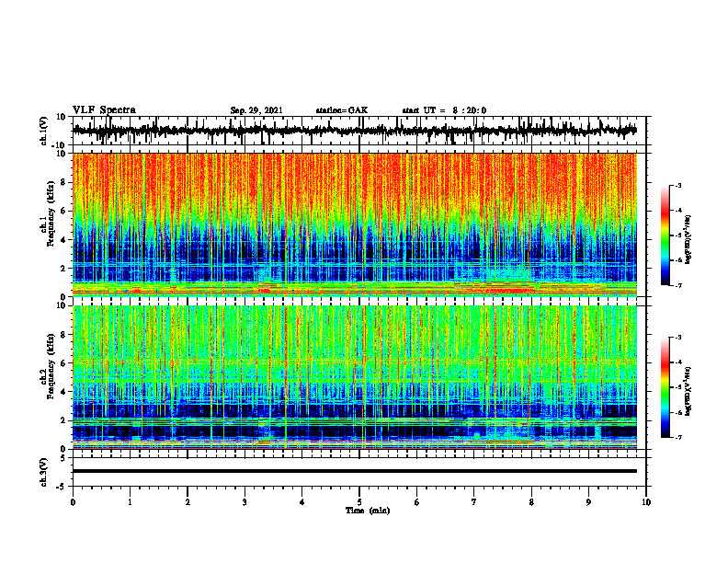
Task: Click the "ch.1(V)" waveform axis label
Action: click(x=44, y=131)
